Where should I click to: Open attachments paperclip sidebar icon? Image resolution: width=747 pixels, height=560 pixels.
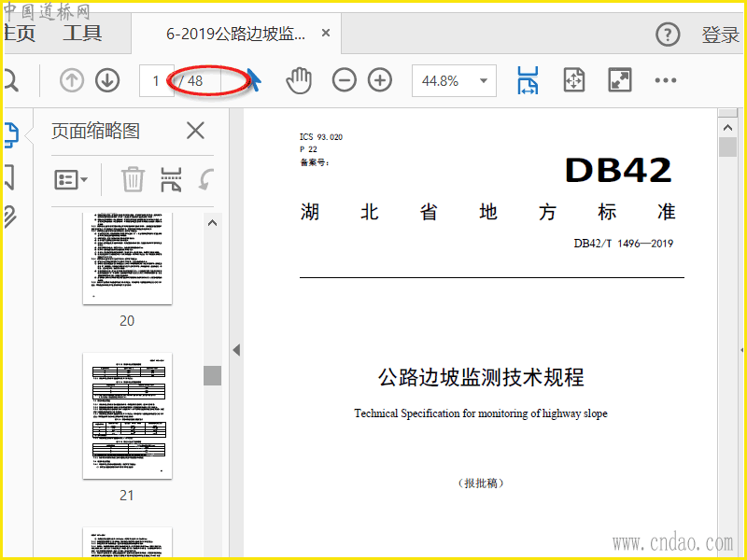[10, 217]
